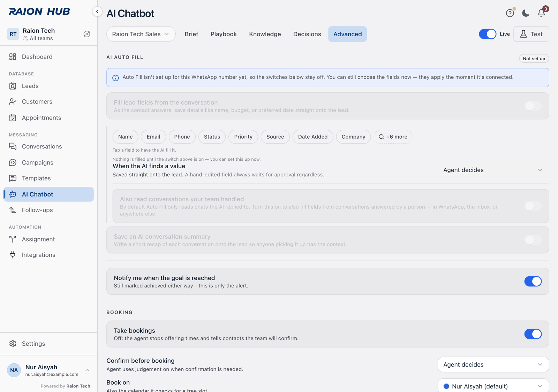This screenshot has width=558, height=392.
Task: Click the AI Chatbot robot icon
Action: tap(13, 194)
